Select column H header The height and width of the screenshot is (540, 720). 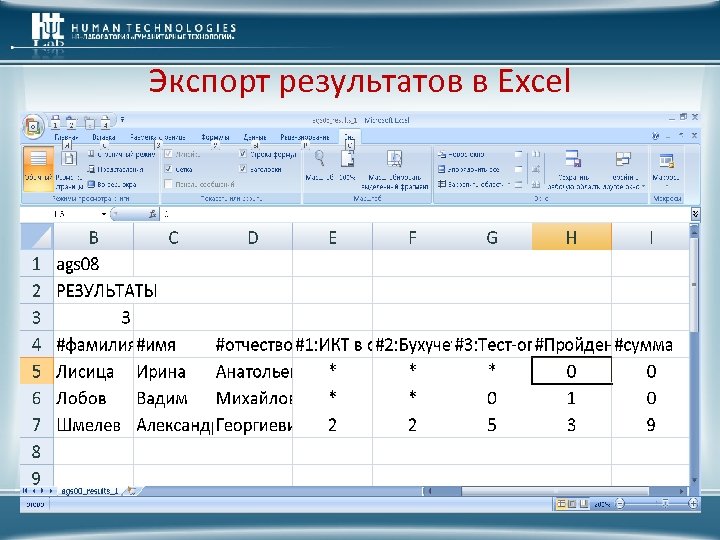[571, 237]
